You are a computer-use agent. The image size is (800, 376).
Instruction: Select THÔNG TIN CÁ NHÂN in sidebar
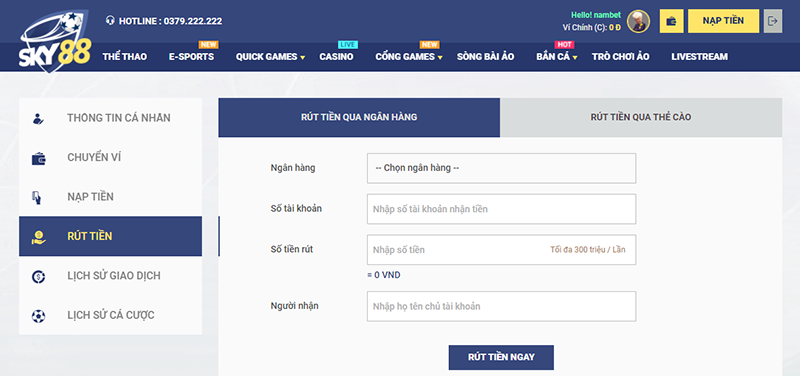[110, 118]
